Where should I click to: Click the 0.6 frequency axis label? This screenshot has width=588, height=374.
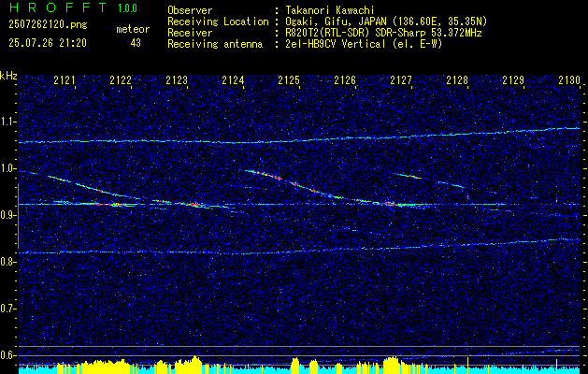[x=8, y=355]
